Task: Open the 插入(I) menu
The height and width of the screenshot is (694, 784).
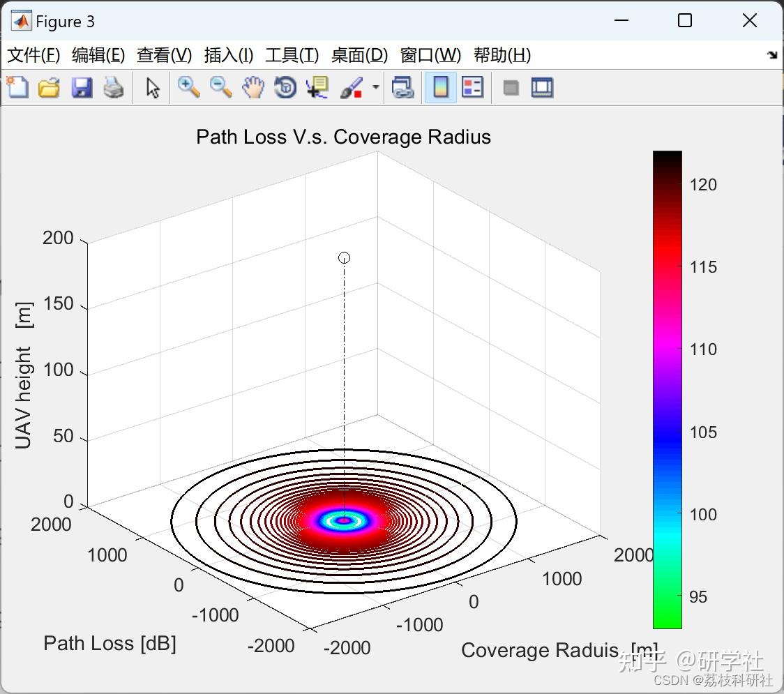Action: (x=228, y=55)
